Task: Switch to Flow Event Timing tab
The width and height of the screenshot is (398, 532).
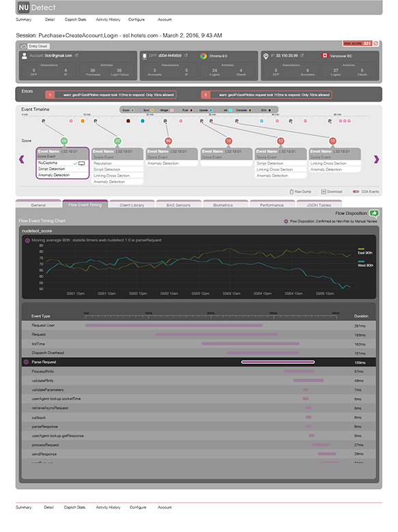Action: [85, 204]
